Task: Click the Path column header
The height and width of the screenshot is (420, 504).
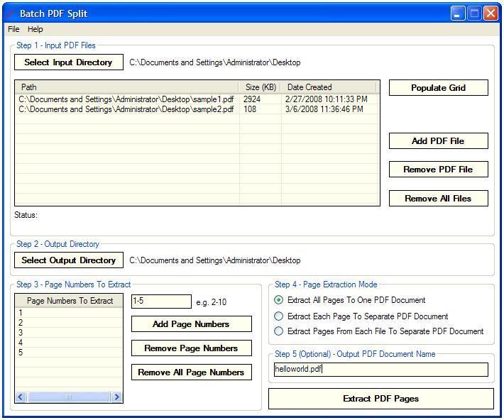Action: [x=126, y=87]
